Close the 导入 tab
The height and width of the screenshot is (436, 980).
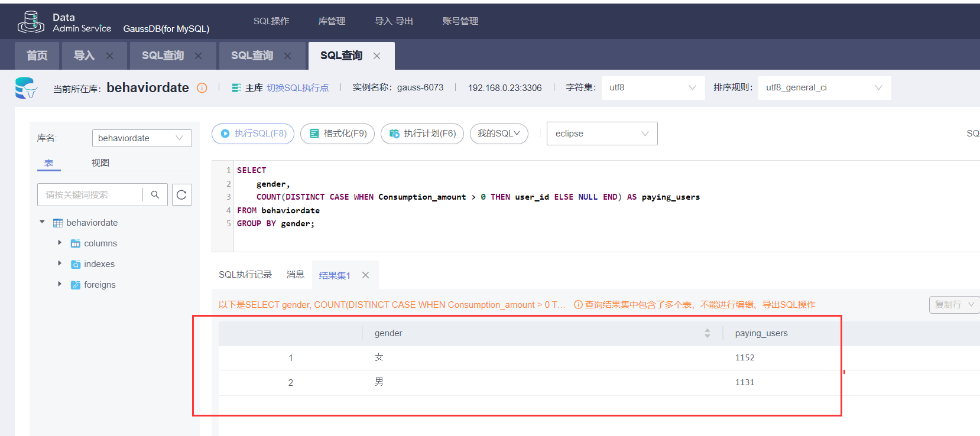tap(109, 56)
